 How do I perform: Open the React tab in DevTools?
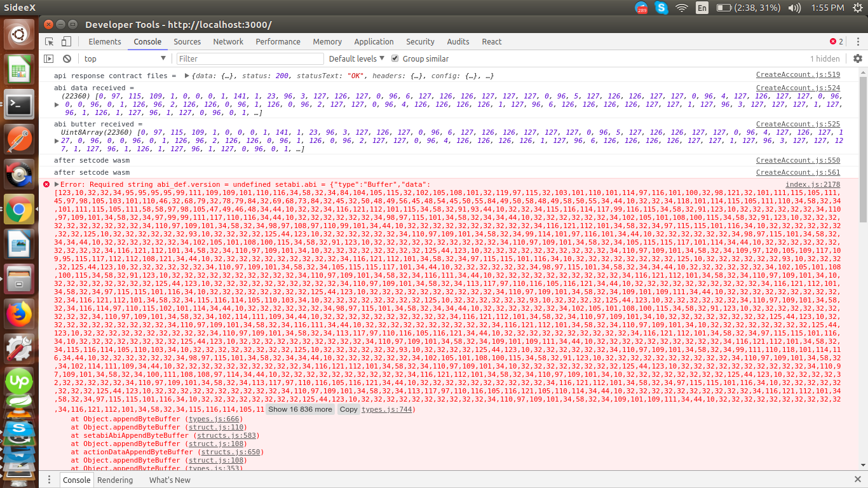[491, 41]
